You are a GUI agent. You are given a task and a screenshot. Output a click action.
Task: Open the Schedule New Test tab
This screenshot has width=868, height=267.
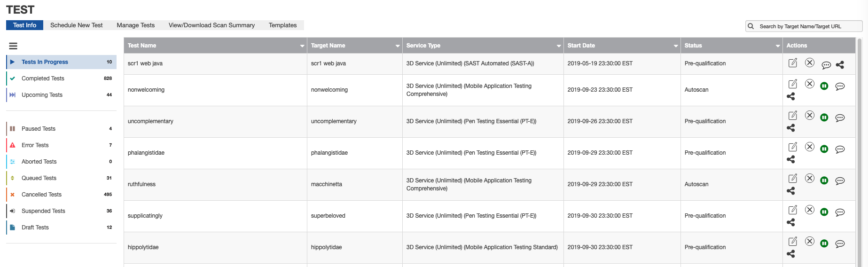click(77, 25)
